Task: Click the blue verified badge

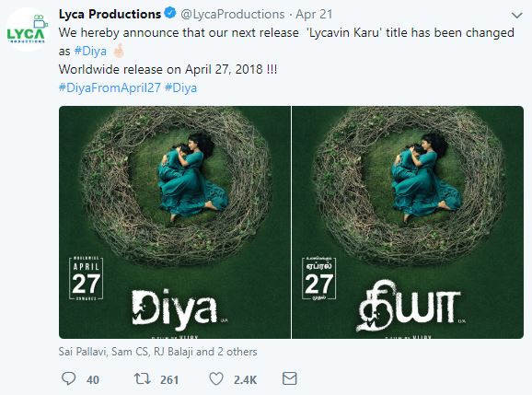Action: pyautogui.click(x=170, y=13)
